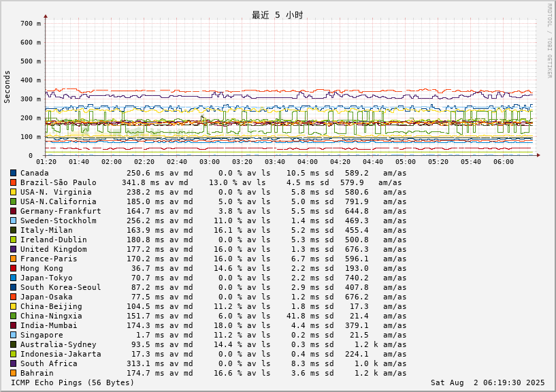This screenshot has height=392, width=556.
Task: Select Italy-Milan's "16.1 %" loss value
Action: 228,230
